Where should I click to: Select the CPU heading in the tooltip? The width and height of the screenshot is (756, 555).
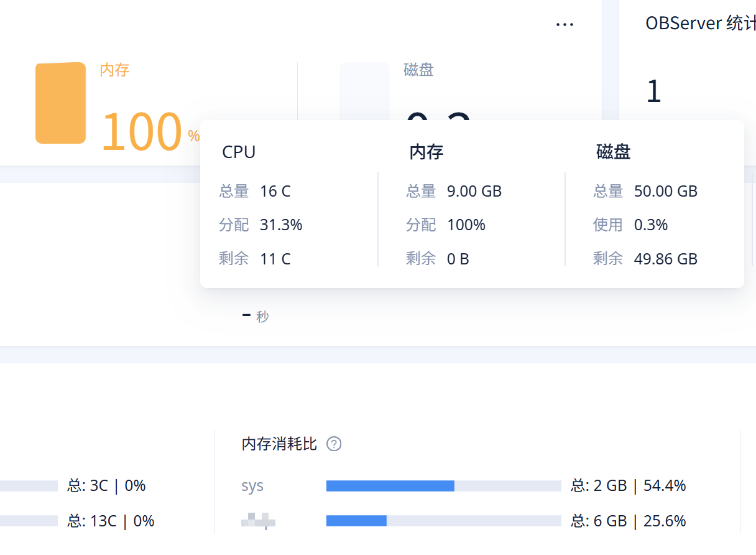click(239, 152)
